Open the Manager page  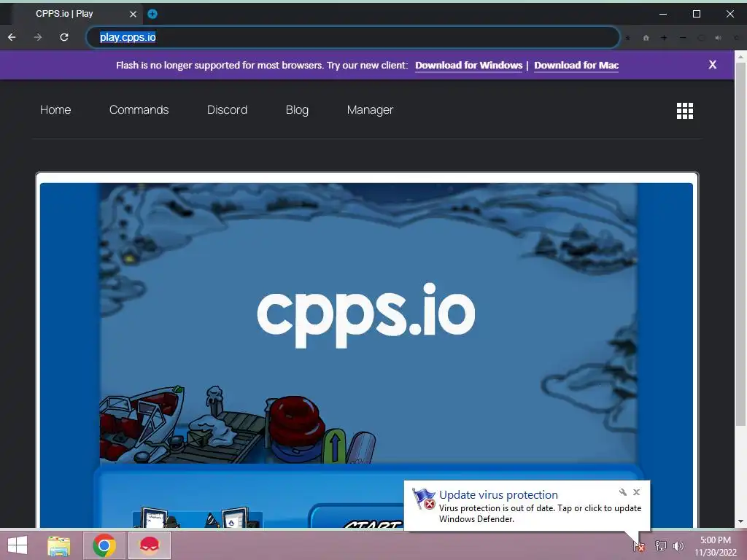pyautogui.click(x=370, y=110)
